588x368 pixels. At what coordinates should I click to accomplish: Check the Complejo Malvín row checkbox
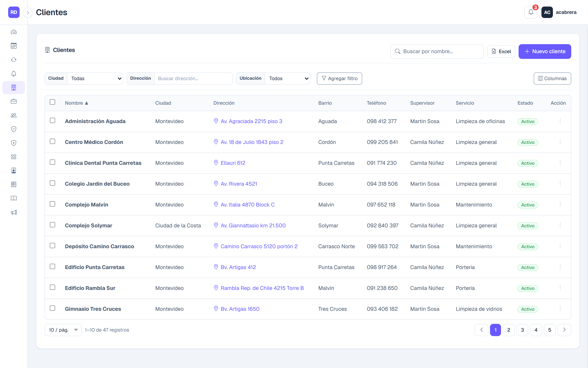(52, 204)
